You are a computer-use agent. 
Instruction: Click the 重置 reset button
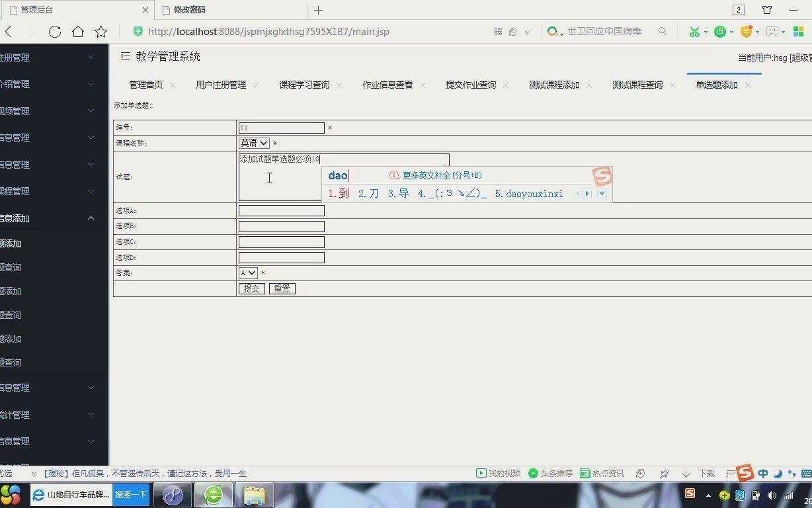[281, 288]
